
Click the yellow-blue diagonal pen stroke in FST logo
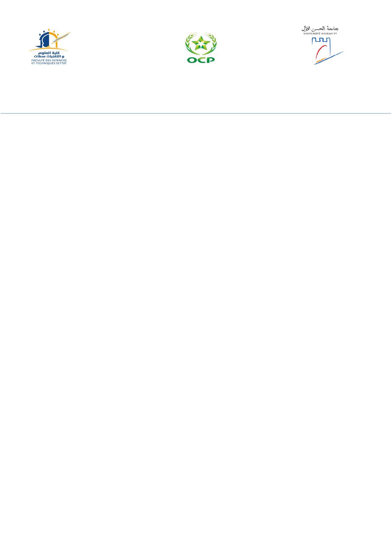click(x=60, y=38)
